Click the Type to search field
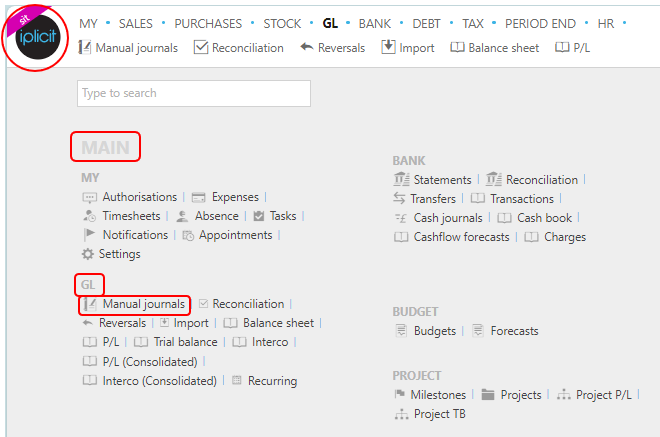 coord(194,93)
